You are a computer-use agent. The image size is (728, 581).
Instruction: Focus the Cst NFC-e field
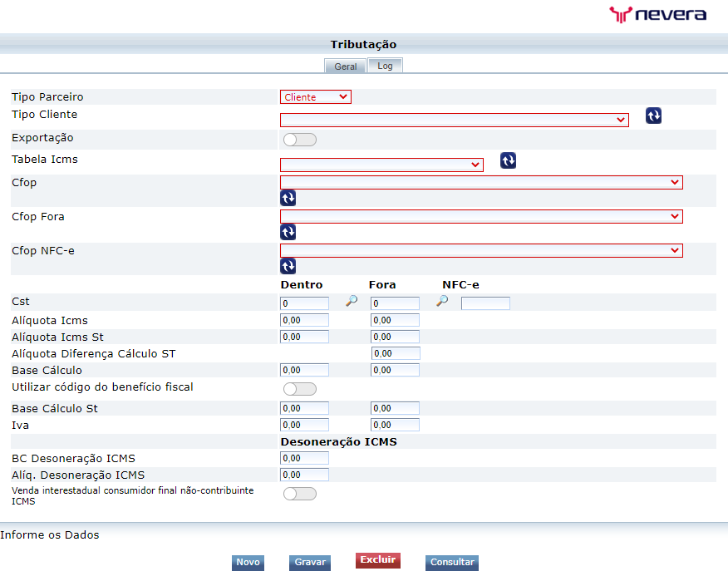click(x=485, y=303)
